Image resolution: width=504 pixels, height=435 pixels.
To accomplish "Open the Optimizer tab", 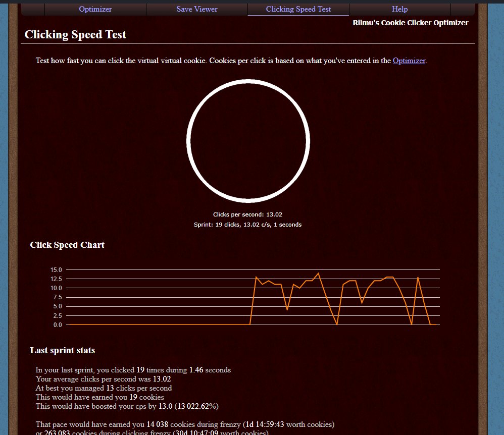I will 95,9.
